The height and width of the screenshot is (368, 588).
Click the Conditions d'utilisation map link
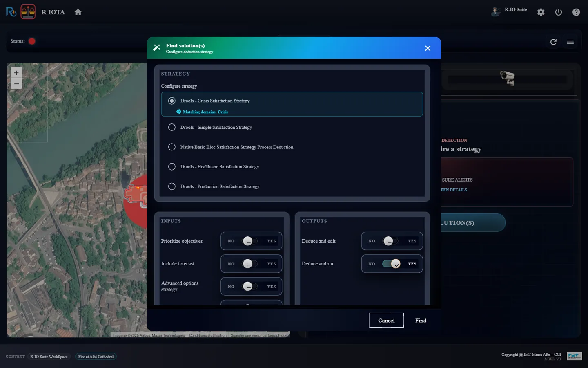click(x=208, y=335)
